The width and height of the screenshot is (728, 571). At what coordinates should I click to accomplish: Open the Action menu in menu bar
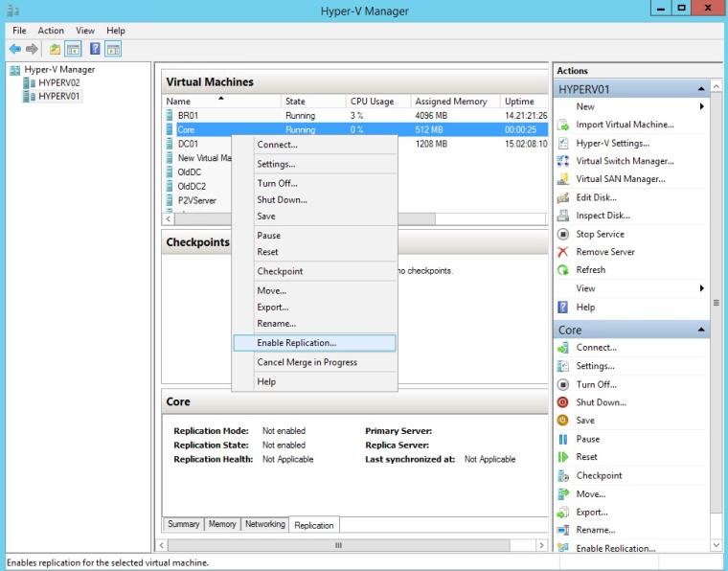pos(51,31)
